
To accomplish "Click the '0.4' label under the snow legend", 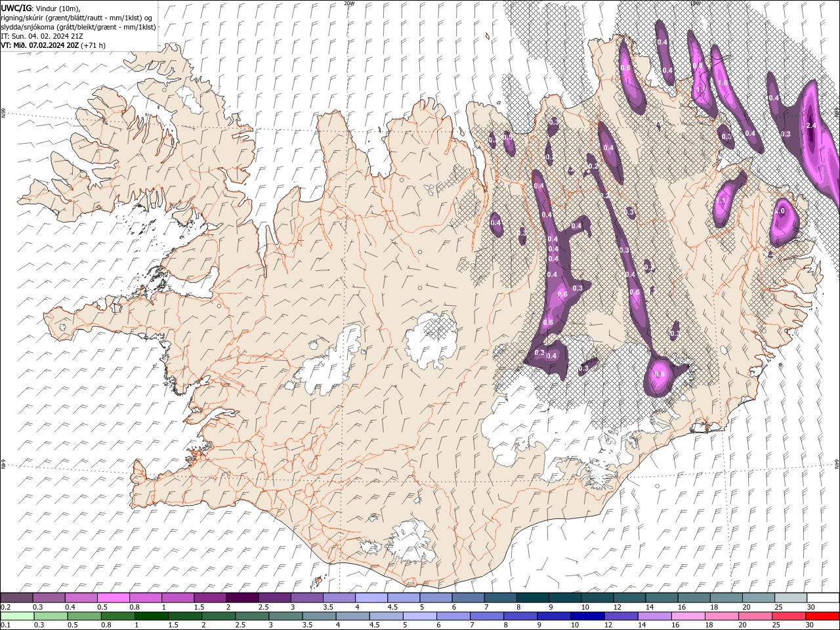I will pos(70,607).
